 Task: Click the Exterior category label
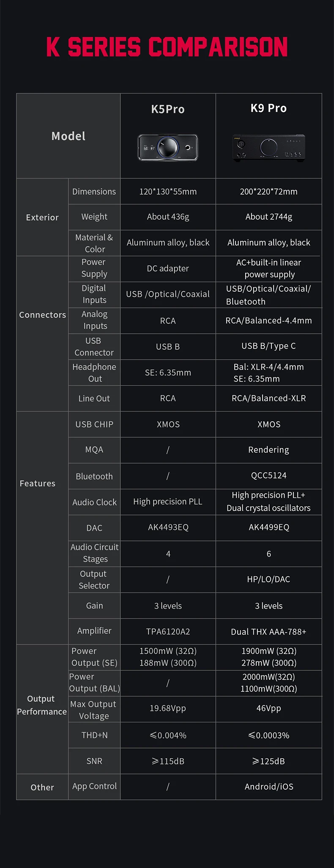(x=42, y=217)
